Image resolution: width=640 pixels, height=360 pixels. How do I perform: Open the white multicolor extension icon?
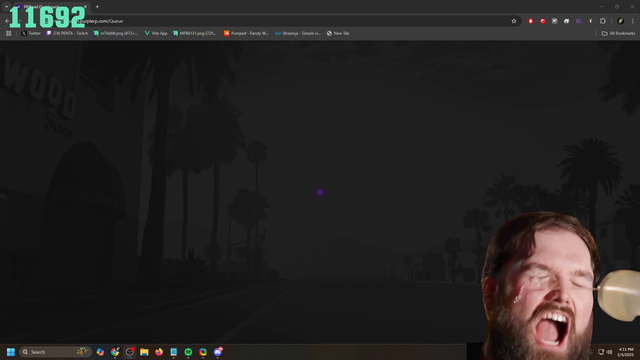(x=567, y=21)
